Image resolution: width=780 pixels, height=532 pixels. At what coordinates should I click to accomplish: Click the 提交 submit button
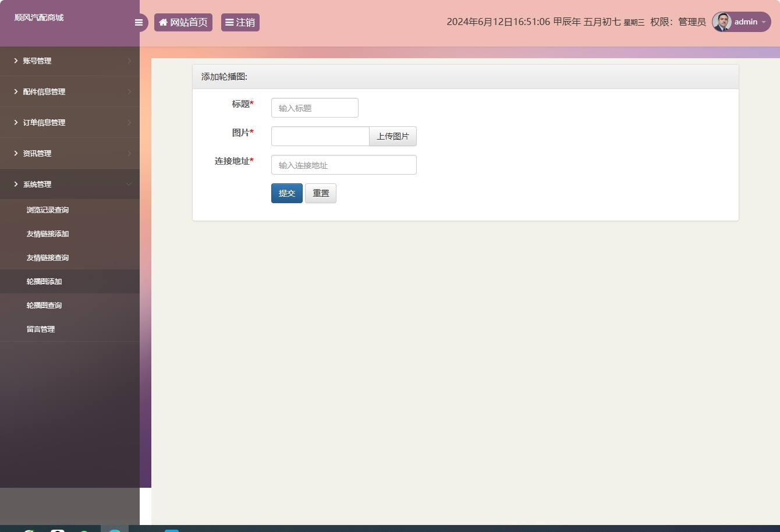pos(286,193)
